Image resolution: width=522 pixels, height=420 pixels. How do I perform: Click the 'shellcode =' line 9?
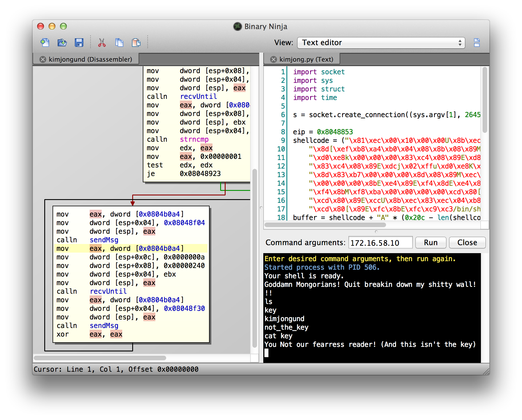click(x=387, y=141)
